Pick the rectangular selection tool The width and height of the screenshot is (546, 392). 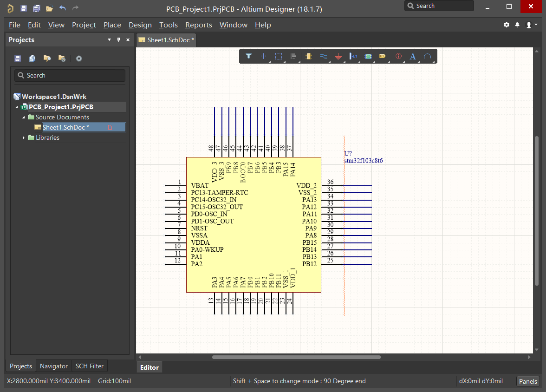279,56
